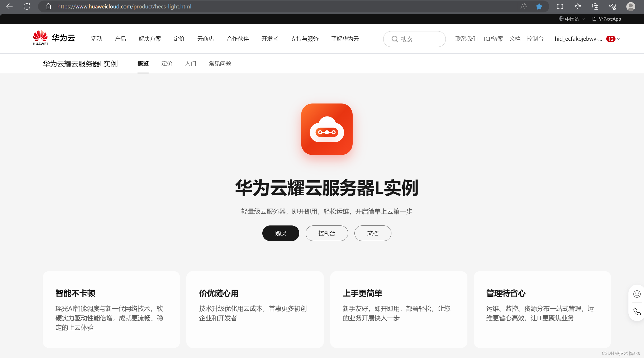Open the 合作伙伴 menu

coord(238,39)
